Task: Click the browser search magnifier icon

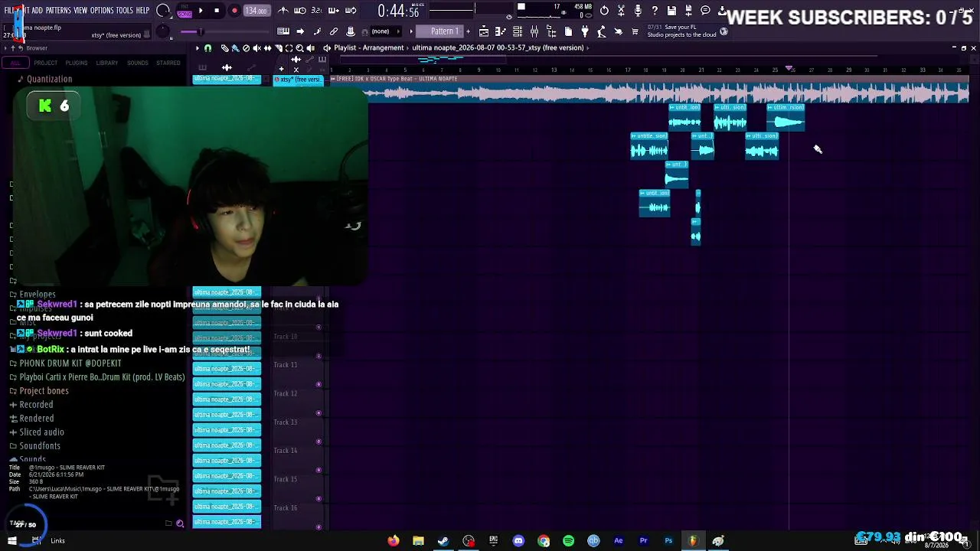Action: click(x=180, y=523)
